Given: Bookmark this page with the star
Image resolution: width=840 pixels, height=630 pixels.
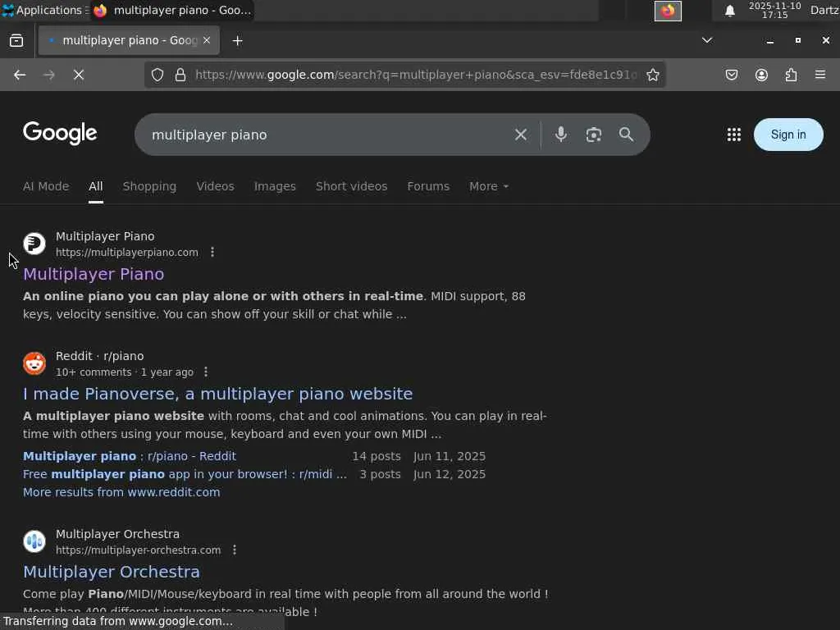Looking at the screenshot, I should (652, 75).
